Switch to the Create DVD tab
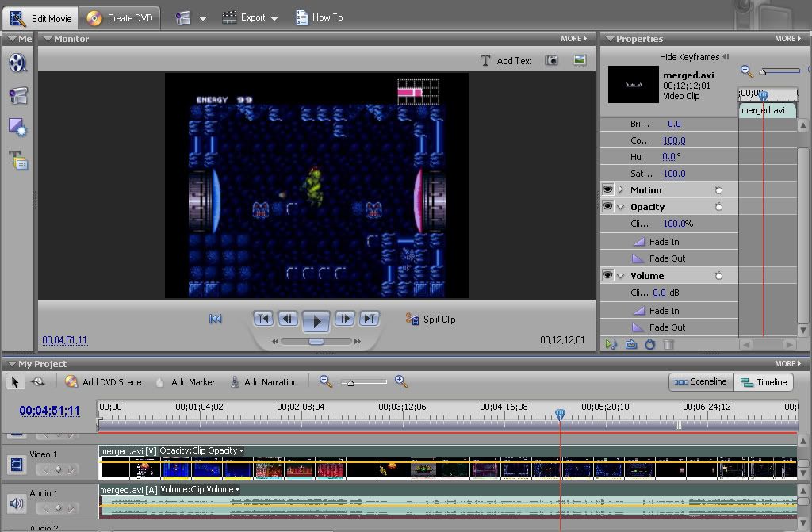This screenshot has height=532, width=812. pyautogui.click(x=120, y=18)
